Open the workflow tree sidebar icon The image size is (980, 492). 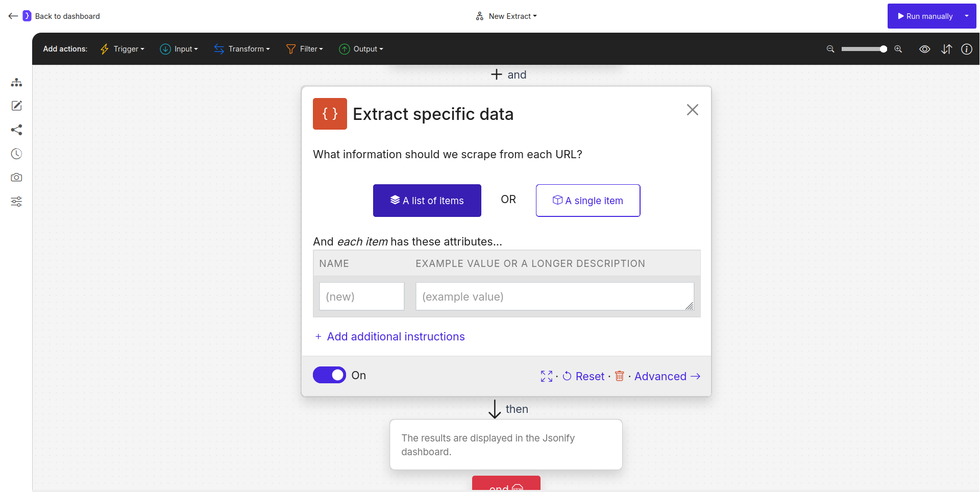(16, 82)
